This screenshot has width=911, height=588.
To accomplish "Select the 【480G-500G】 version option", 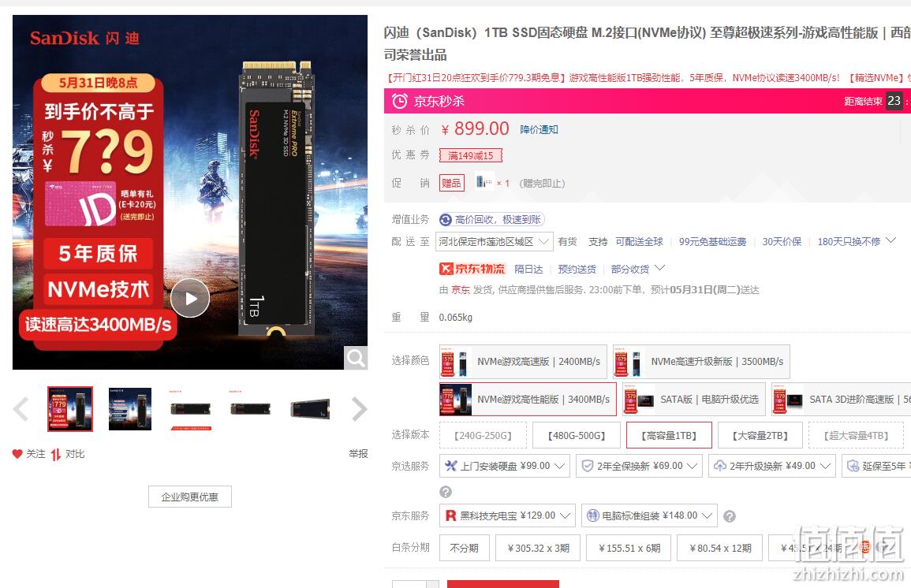I will tap(577, 435).
